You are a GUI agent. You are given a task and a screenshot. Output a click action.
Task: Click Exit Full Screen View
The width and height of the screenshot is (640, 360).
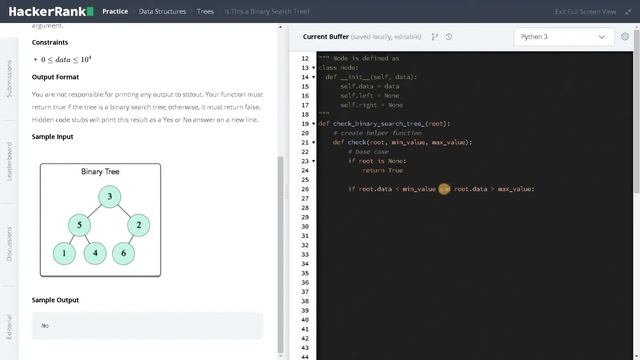(x=585, y=11)
